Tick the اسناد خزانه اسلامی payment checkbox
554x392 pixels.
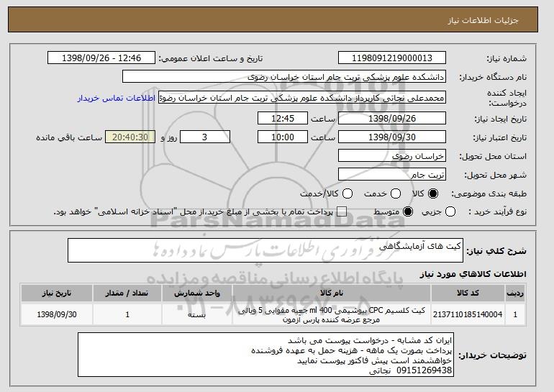point(342,211)
